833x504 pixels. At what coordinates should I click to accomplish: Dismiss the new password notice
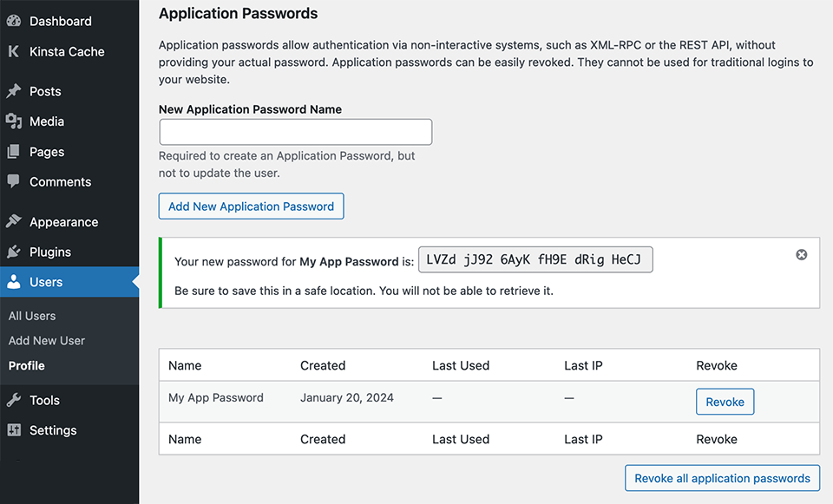point(801,254)
